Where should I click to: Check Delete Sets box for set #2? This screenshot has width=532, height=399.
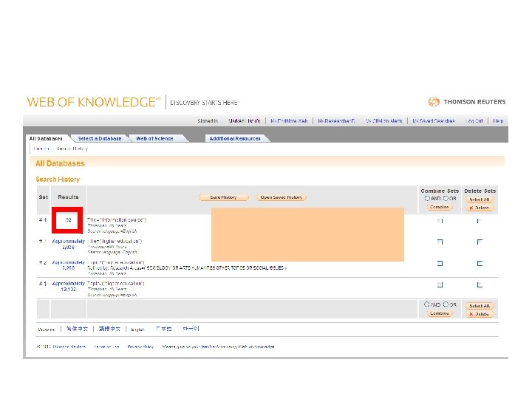point(480,263)
